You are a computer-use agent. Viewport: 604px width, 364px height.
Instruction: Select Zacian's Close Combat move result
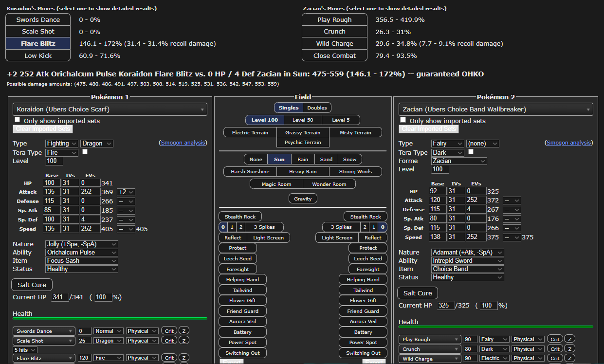(334, 55)
